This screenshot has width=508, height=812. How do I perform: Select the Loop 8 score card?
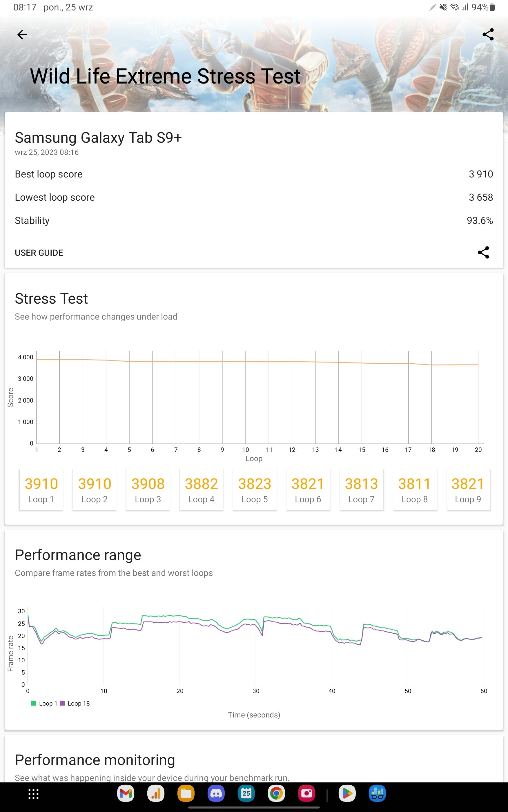point(415,490)
